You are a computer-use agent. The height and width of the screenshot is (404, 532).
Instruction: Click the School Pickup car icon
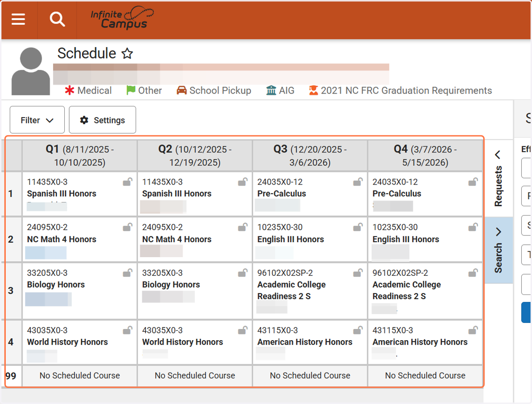point(182,90)
